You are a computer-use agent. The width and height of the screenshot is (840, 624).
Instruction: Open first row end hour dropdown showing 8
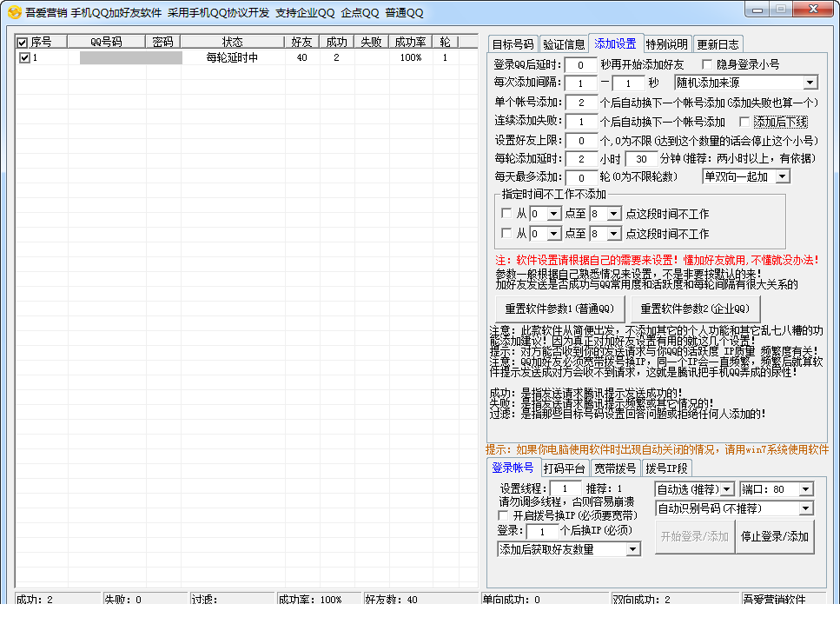tap(605, 214)
